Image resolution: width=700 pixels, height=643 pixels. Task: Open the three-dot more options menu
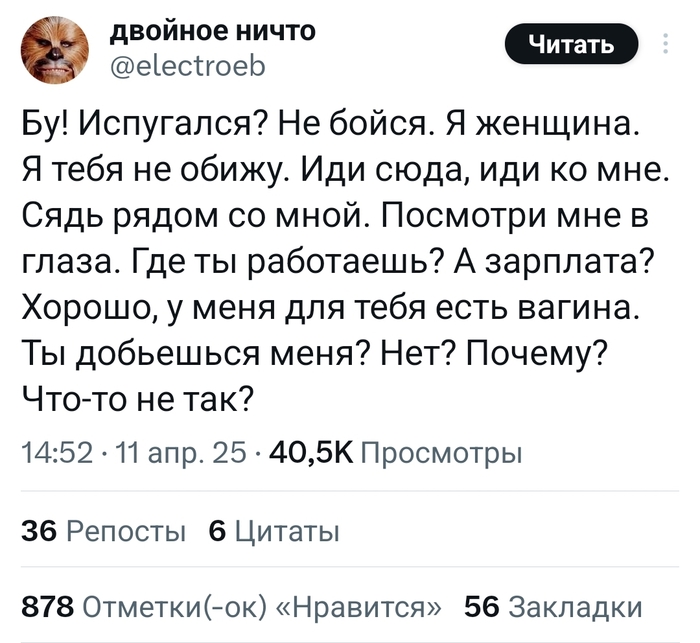pos(666,43)
